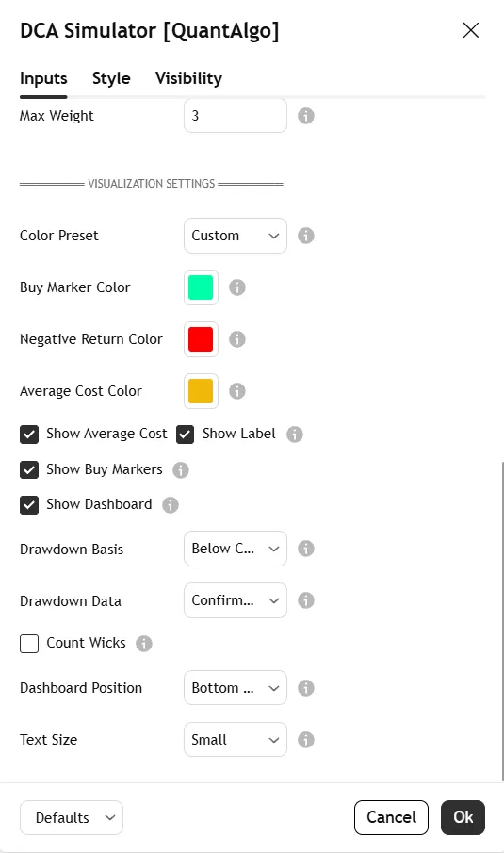Open the Color Preset dropdown
Screen dimensions: 504x853
coord(236,236)
